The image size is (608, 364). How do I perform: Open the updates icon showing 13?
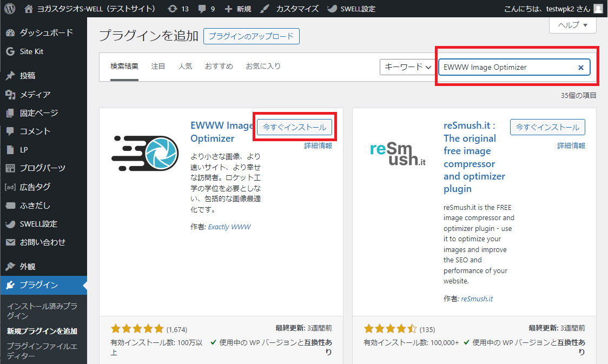point(172,9)
